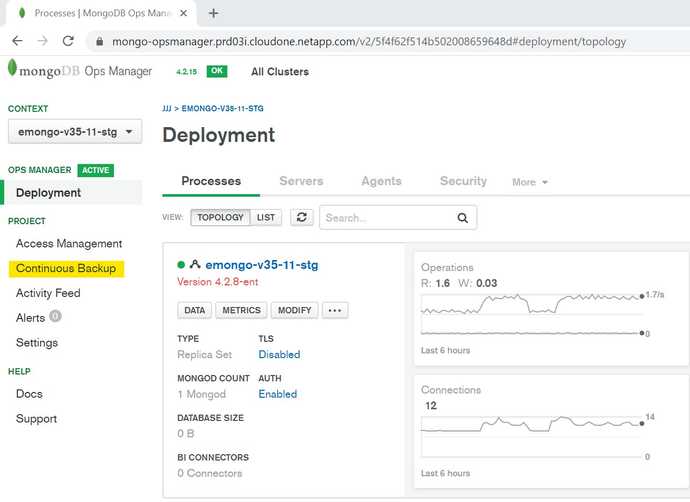This screenshot has height=502, width=690.
Task: Expand the More tab dropdown
Action: [x=530, y=182]
